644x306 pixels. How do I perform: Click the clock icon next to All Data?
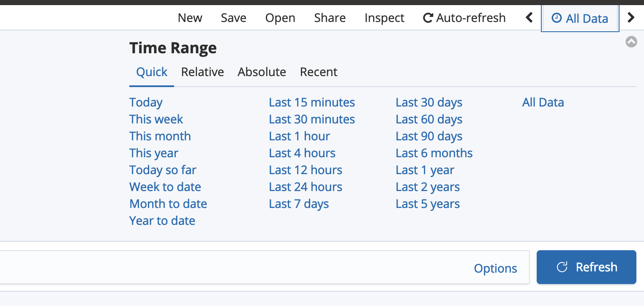point(557,18)
